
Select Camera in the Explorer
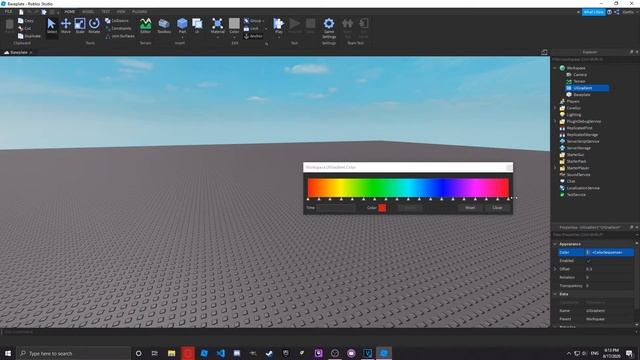pos(577,75)
